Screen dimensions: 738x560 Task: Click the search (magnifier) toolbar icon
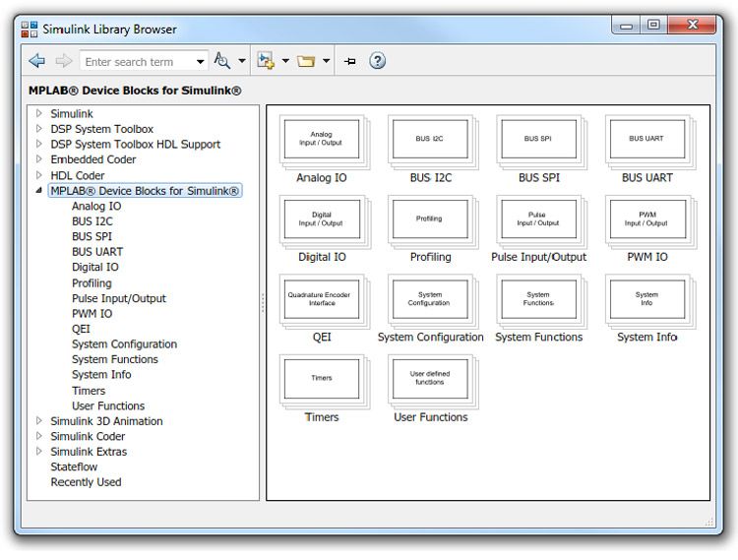(222, 61)
